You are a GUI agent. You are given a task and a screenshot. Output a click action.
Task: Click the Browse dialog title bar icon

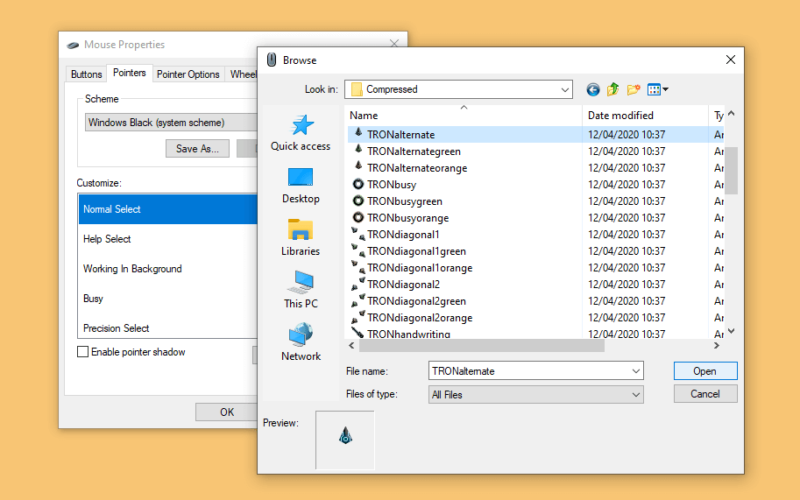[x=271, y=60]
